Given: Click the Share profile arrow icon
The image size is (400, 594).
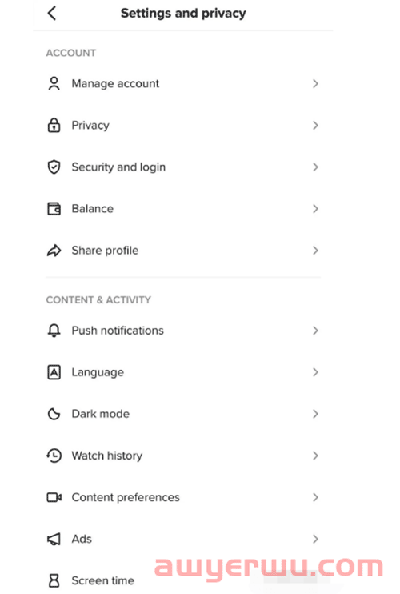Looking at the screenshot, I should coord(54,250).
